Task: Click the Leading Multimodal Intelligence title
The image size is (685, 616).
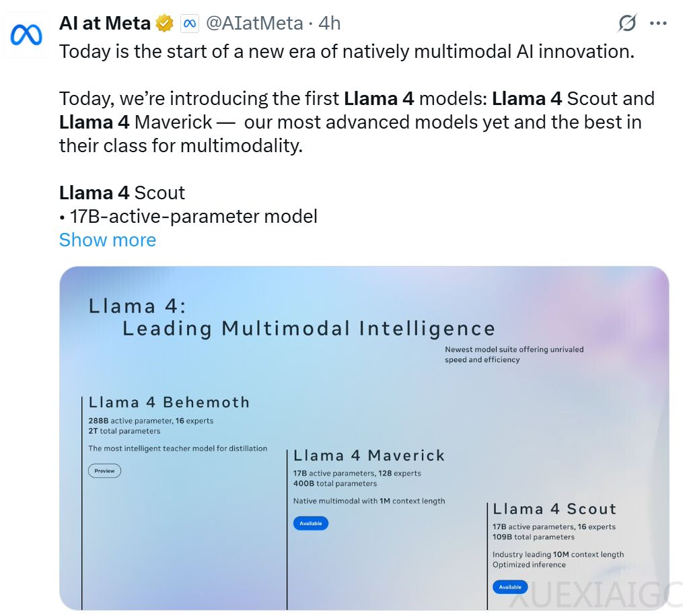Action: 308,329
